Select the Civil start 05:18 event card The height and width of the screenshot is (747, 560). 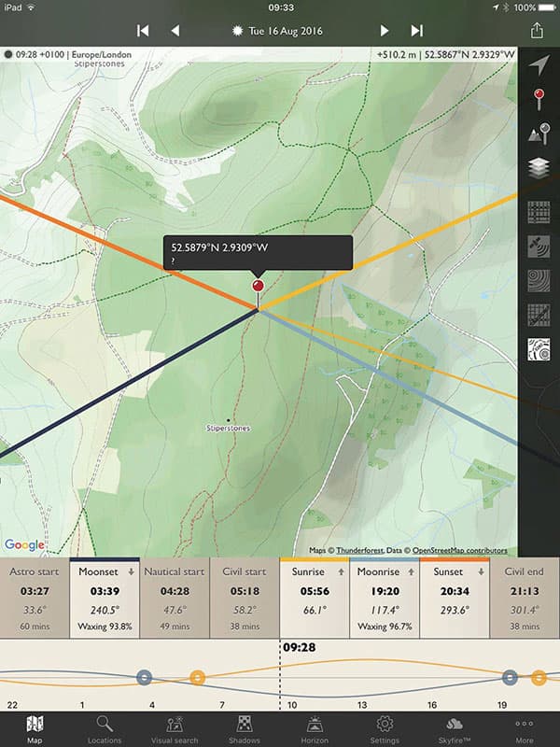(x=245, y=598)
